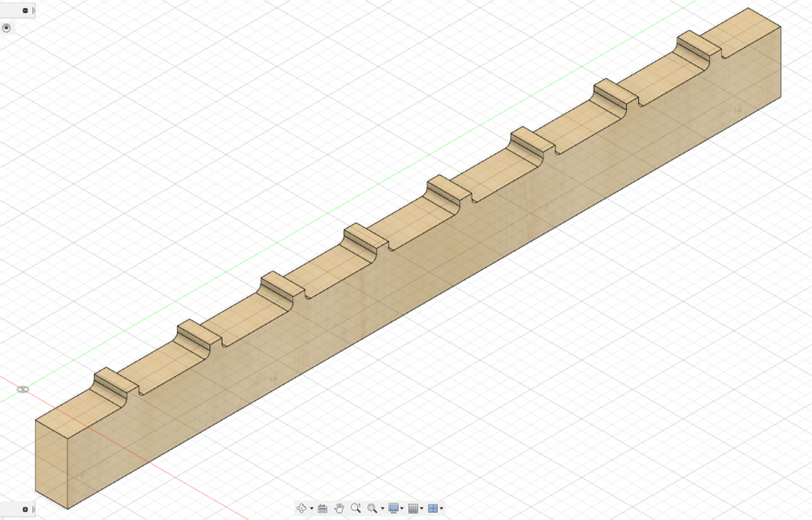Open the Display Settings dropdown arrow
This screenshot has height=520, width=812.
click(403, 509)
